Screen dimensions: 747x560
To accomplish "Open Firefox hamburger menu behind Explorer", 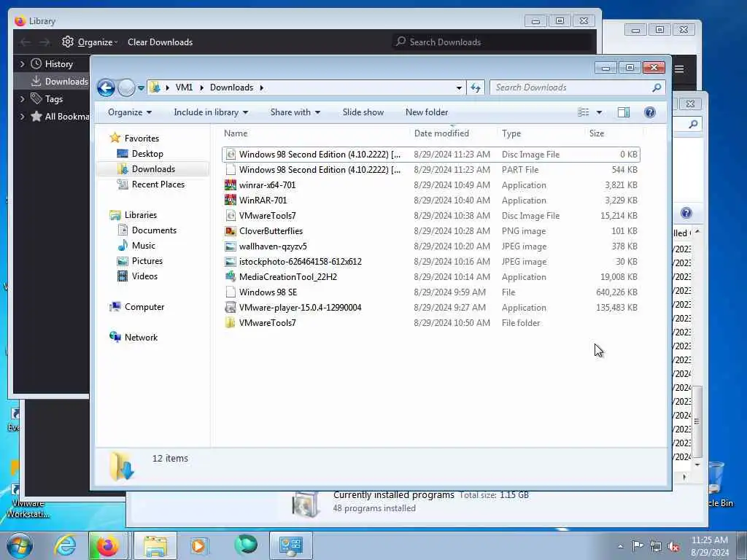I will [x=679, y=69].
